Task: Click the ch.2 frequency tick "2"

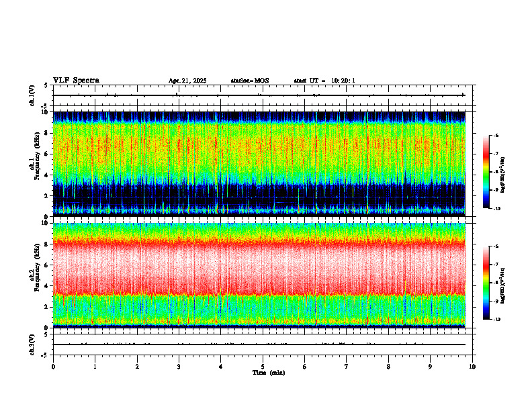Action: pos(47,307)
